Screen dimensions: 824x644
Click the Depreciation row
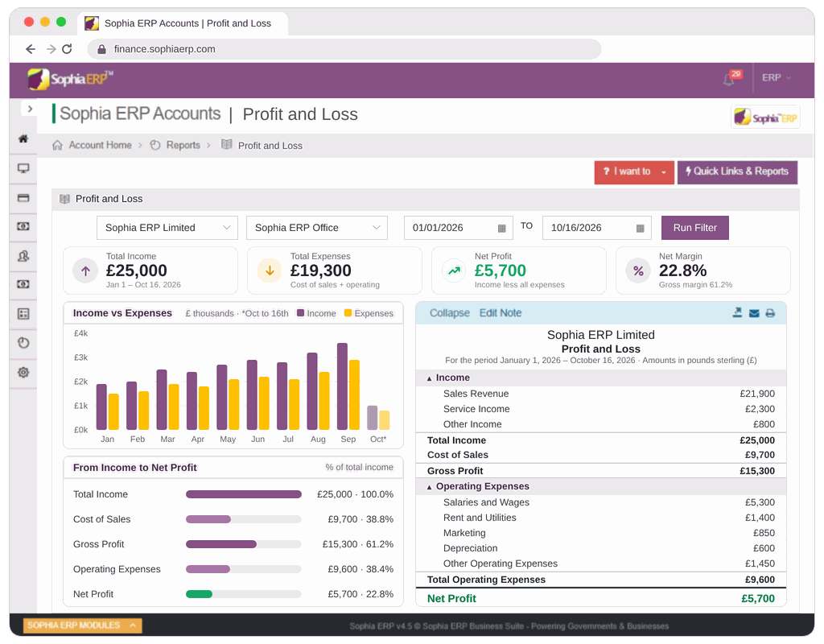(601, 548)
